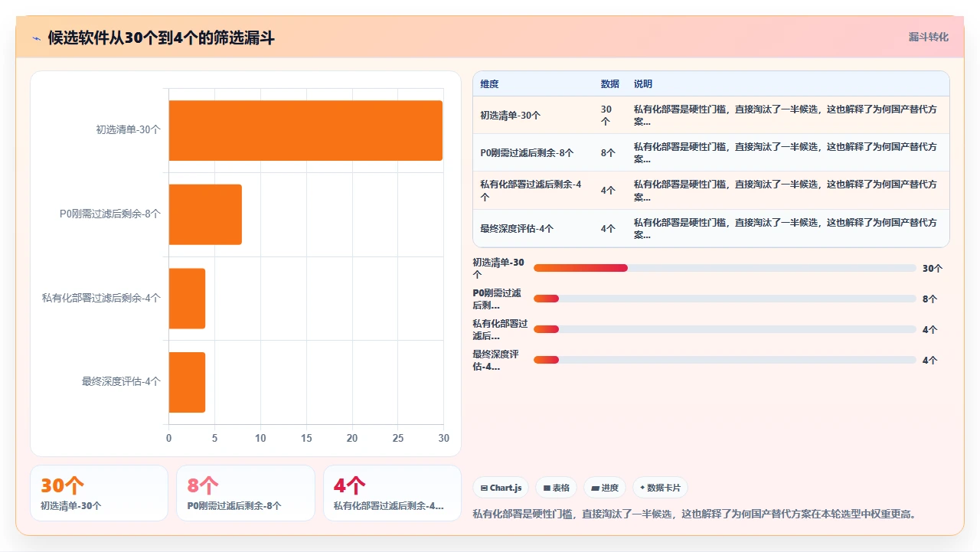Click the 数据卡片 tag chip
980x552 pixels.
pyautogui.click(x=660, y=488)
